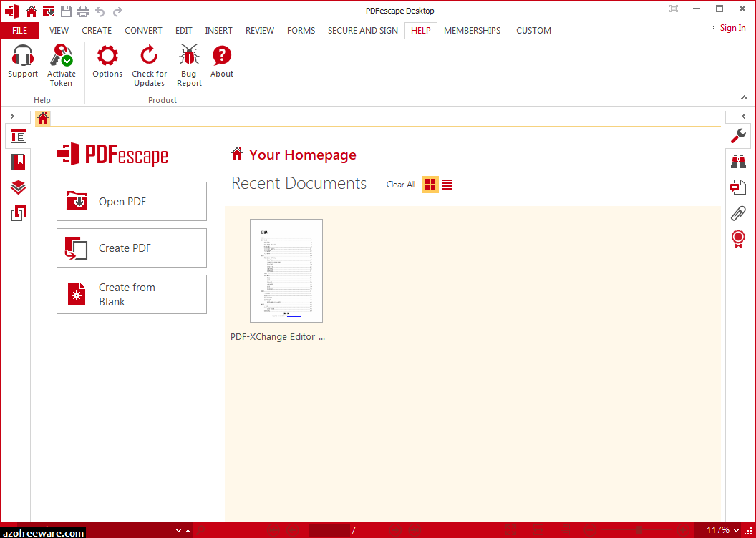This screenshot has height=538, width=756.
Task: Switch to the SECURE AND SIGN tab
Action: click(x=362, y=30)
